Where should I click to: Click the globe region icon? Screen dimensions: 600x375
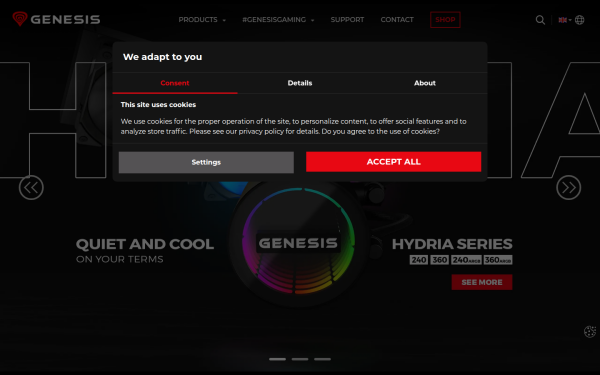coord(579,20)
